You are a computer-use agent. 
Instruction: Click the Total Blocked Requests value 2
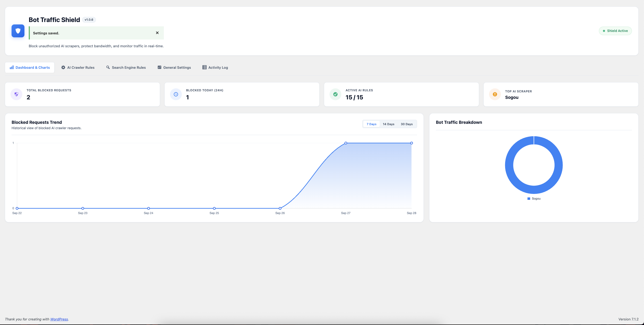pos(28,97)
